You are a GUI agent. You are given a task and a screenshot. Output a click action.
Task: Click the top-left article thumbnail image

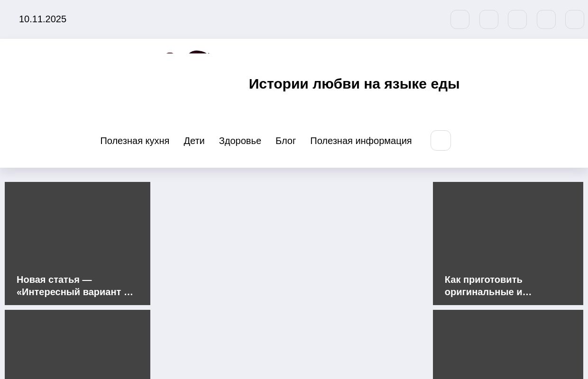coord(77,227)
